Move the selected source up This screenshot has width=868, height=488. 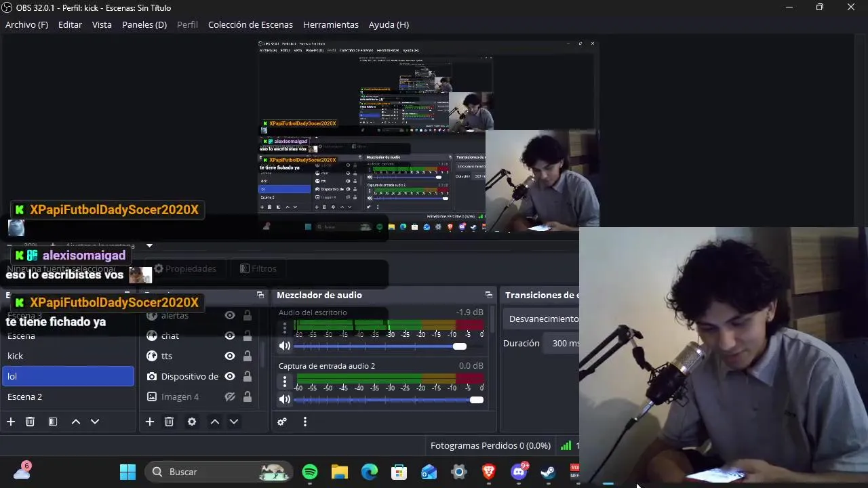click(x=215, y=422)
